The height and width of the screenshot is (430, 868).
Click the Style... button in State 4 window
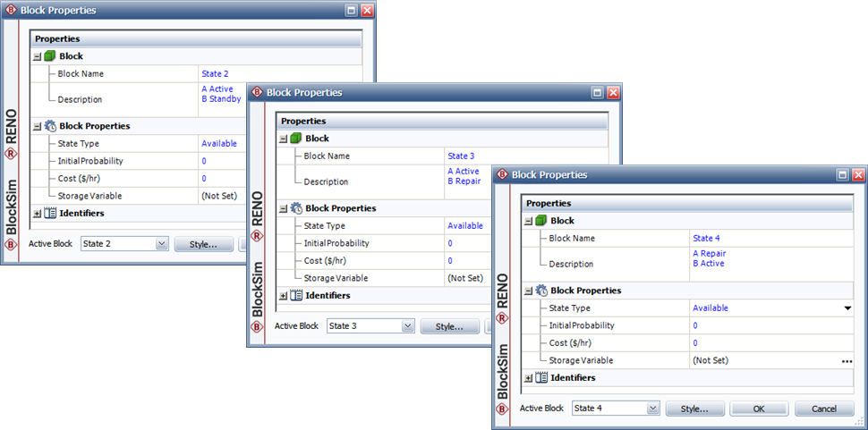point(694,409)
